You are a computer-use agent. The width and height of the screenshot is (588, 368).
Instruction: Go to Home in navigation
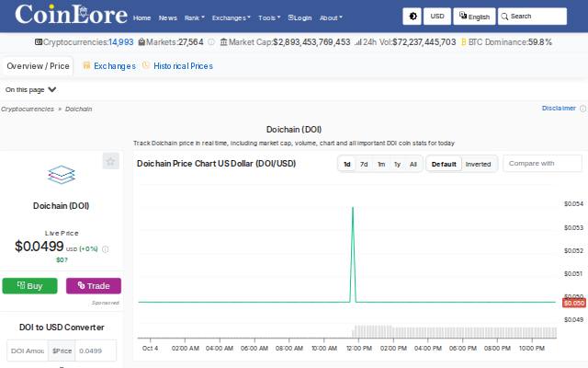(141, 17)
